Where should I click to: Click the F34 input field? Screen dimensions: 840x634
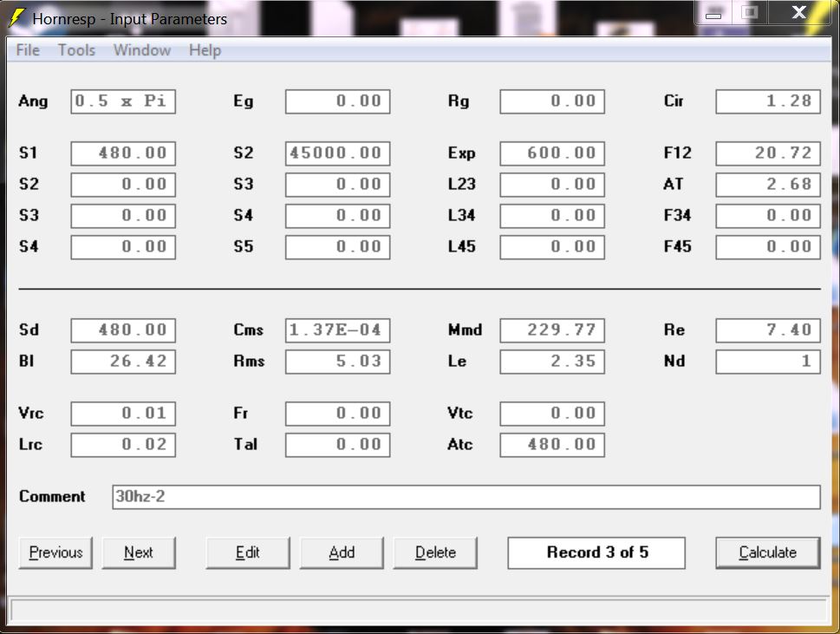coord(768,215)
